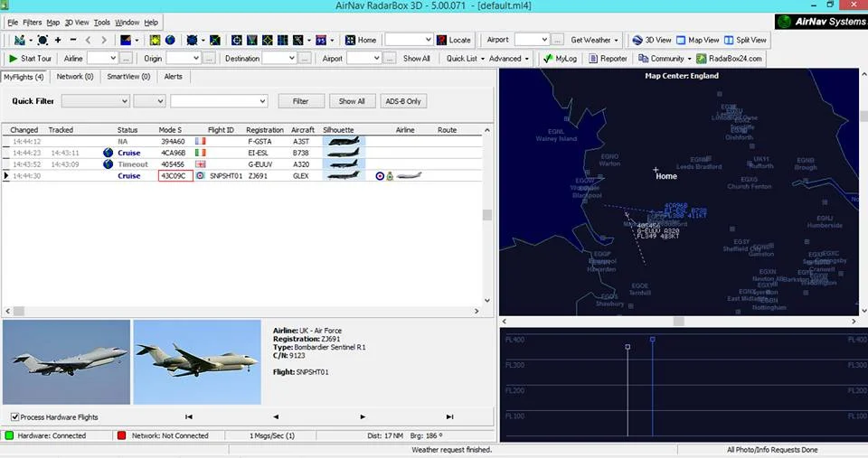Click the Locate icon button
Screen dimensions: 868x458
[441, 40]
